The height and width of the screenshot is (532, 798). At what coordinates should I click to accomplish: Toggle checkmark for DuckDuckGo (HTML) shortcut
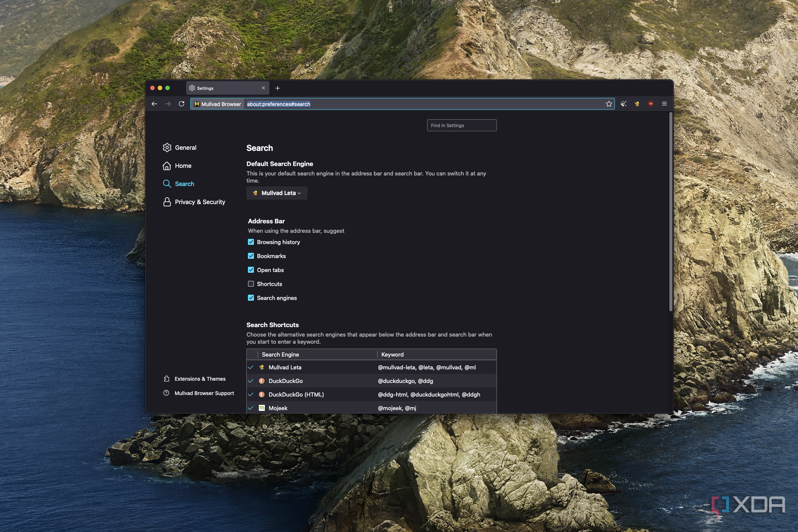251,394
